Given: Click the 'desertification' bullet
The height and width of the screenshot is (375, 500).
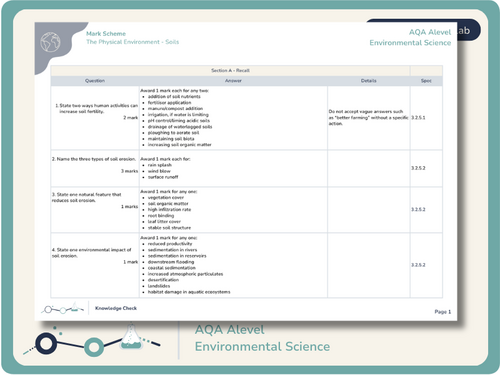Looking at the screenshot, I should tap(163, 280).
